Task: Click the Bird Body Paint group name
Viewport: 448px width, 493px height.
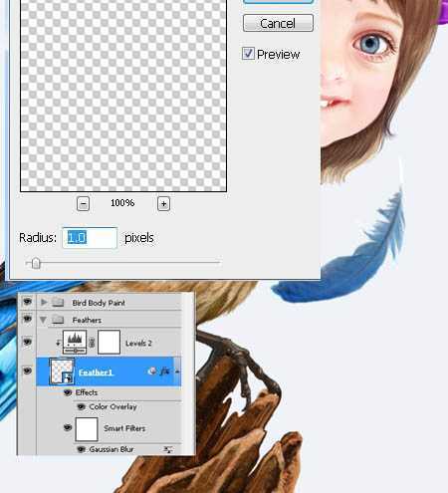Action: pos(99,303)
